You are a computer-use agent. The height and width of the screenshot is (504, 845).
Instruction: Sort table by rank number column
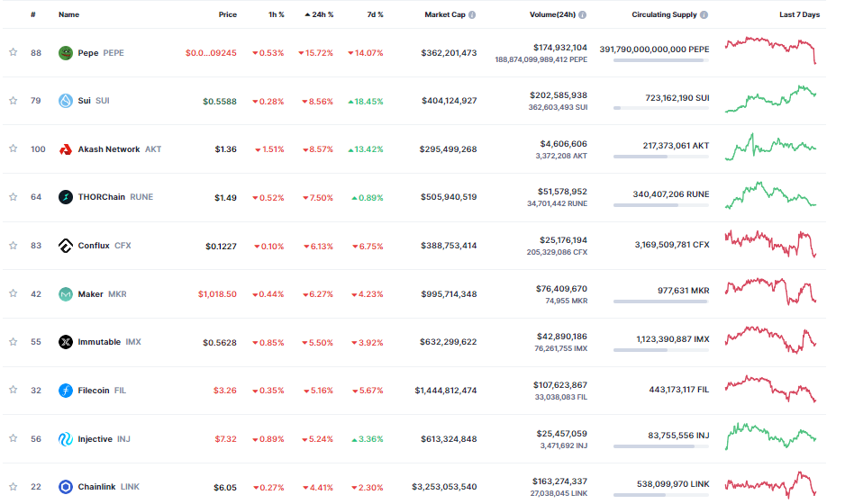click(x=33, y=14)
